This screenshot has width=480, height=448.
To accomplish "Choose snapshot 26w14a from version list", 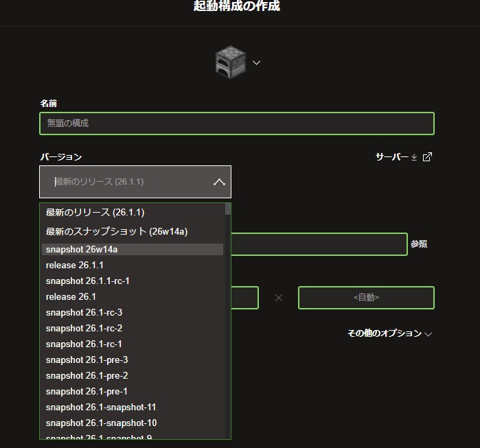I will click(82, 250).
